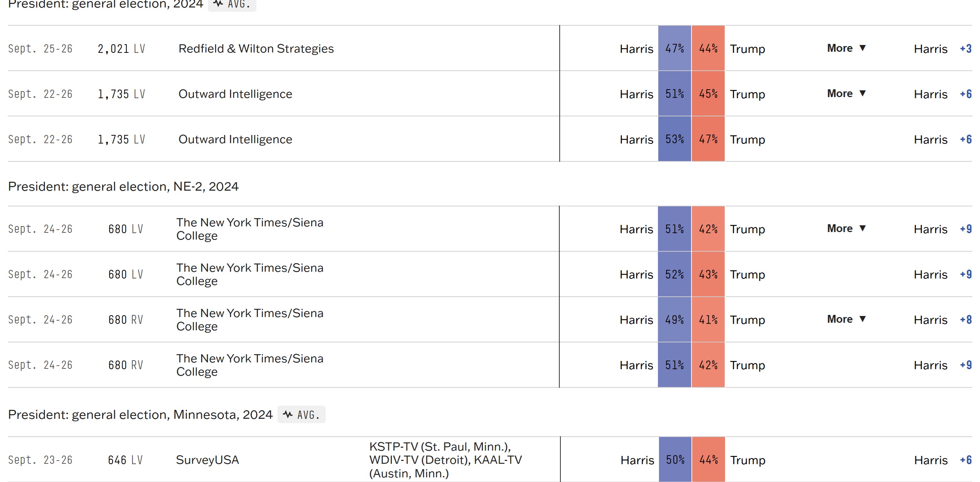Click the Harris 47% blue bar

[675, 48]
